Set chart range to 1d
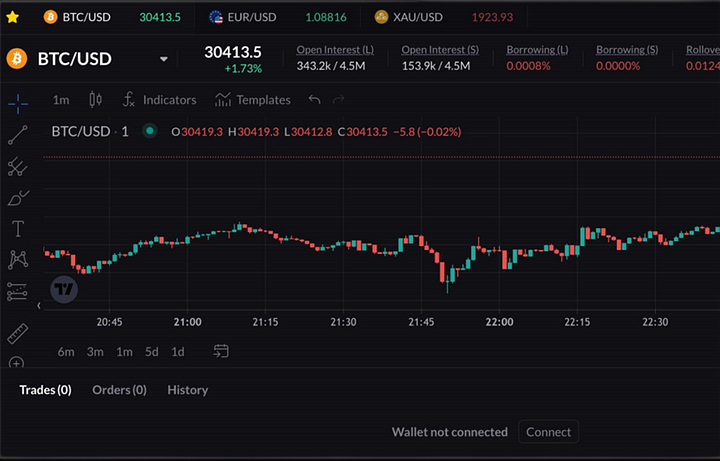720x461 pixels. pyautogui.click(x=178, y=352)
